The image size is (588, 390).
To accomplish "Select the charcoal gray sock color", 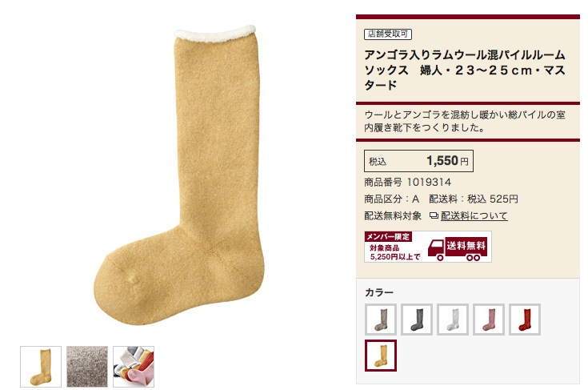I will (x=417, y=320).
